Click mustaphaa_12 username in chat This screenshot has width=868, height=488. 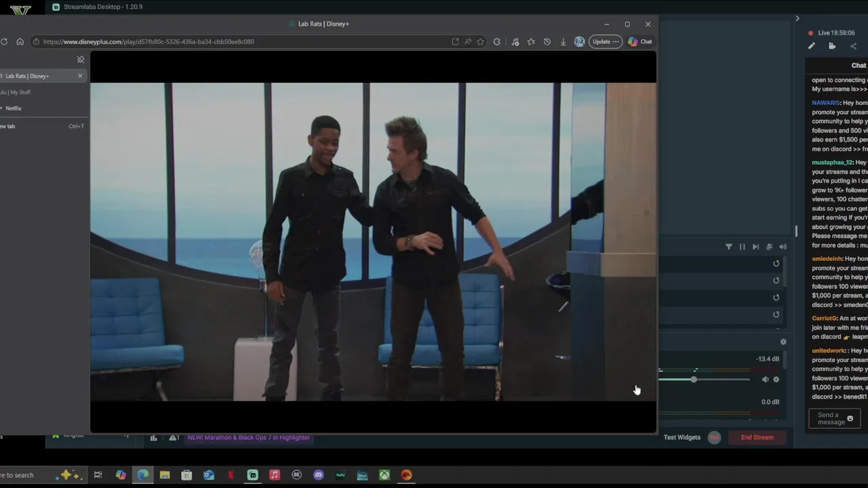click(x=832, y=163)
